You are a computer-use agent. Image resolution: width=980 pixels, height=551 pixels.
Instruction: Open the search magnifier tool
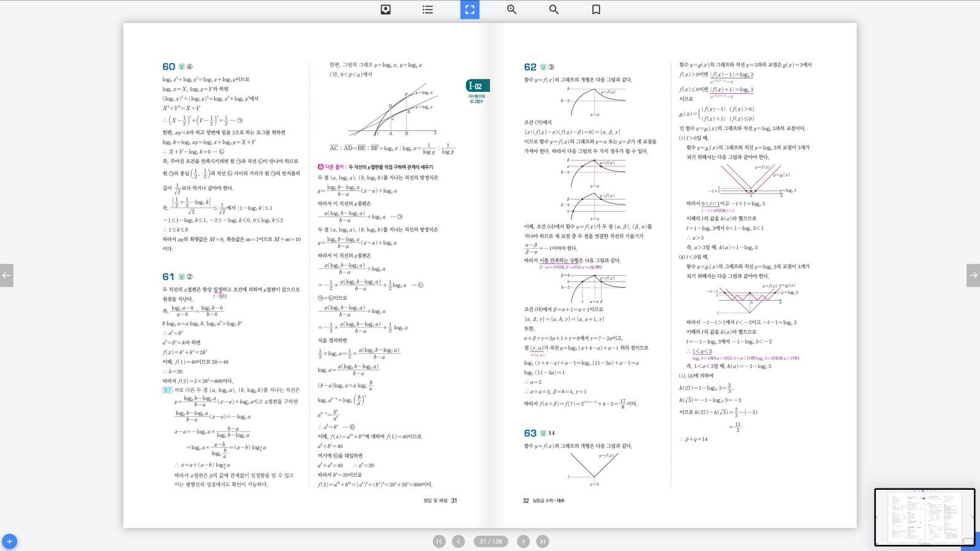(554, 10)
